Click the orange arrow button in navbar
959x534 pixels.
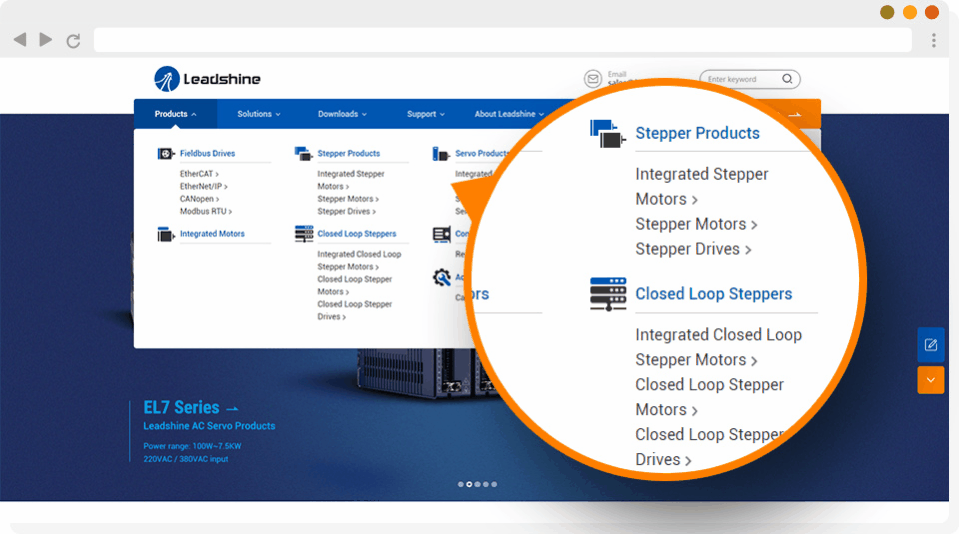pyautogui.click(x=794, y=114)
